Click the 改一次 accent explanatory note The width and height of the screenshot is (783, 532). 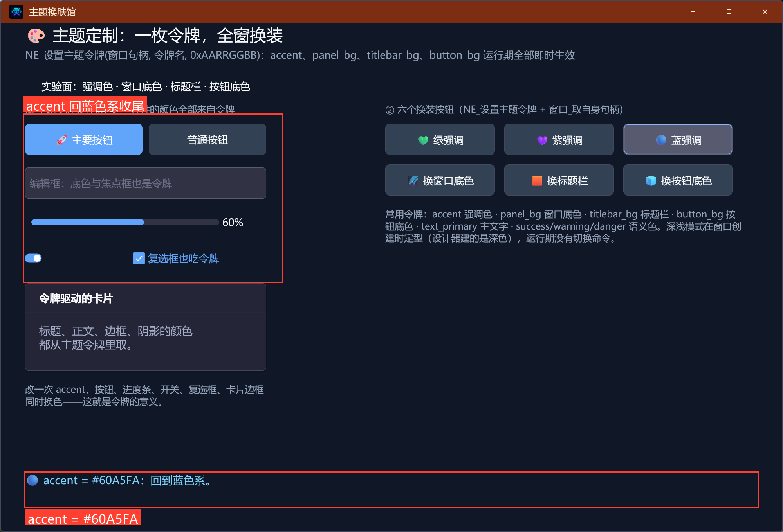tap(144, 395)
